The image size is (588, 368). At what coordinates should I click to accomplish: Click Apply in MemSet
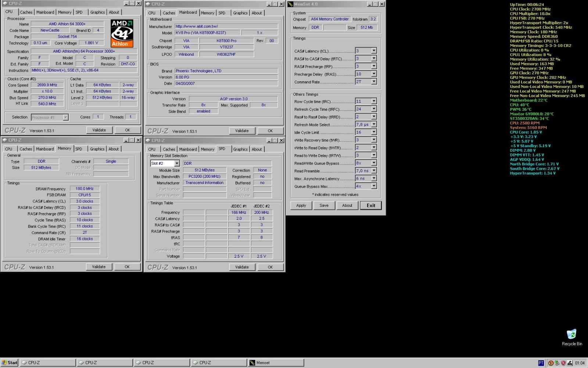coord(301,205)
